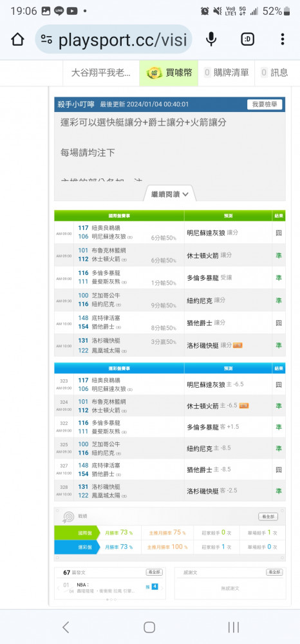Click the 殺手小叮噹 author name
This screenshot has width=300, height=644.
coord(77,104)
